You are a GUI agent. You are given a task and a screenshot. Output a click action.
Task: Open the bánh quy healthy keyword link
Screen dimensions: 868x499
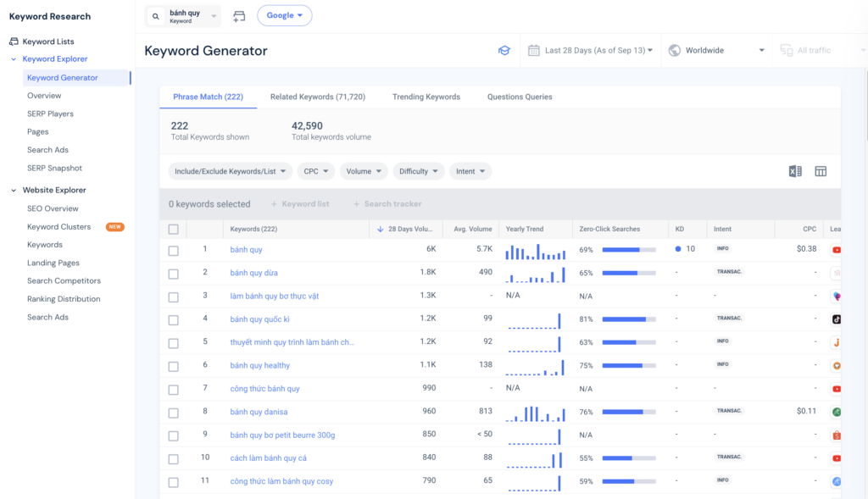259,366
